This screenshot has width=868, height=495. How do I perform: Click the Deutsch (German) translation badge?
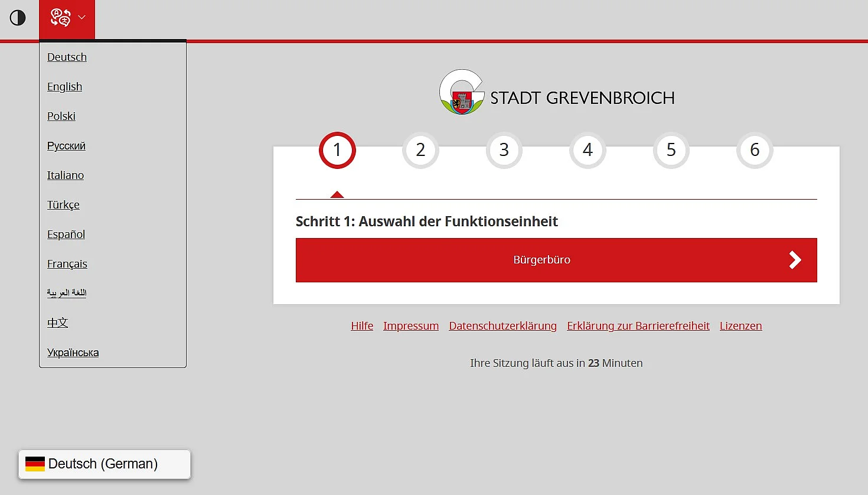pyautogui.click(x=105, y=464)
